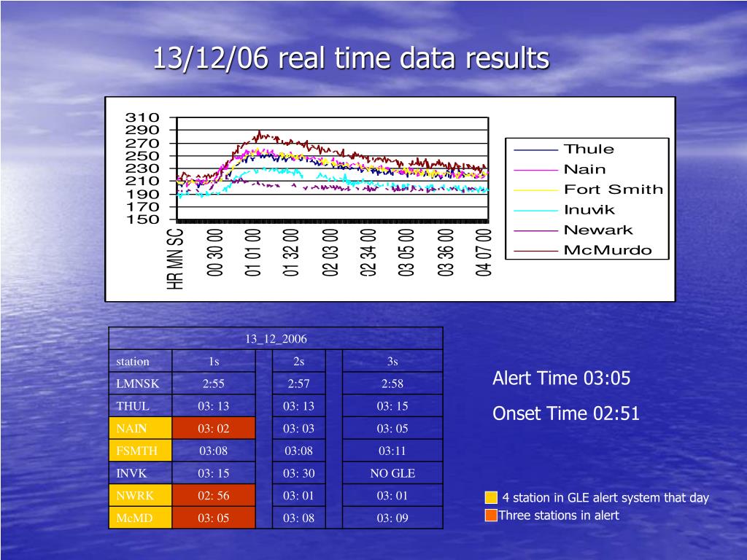Click the 310 value on the y-axis
This screenshot has width=747, height=560.
(142, 117)
